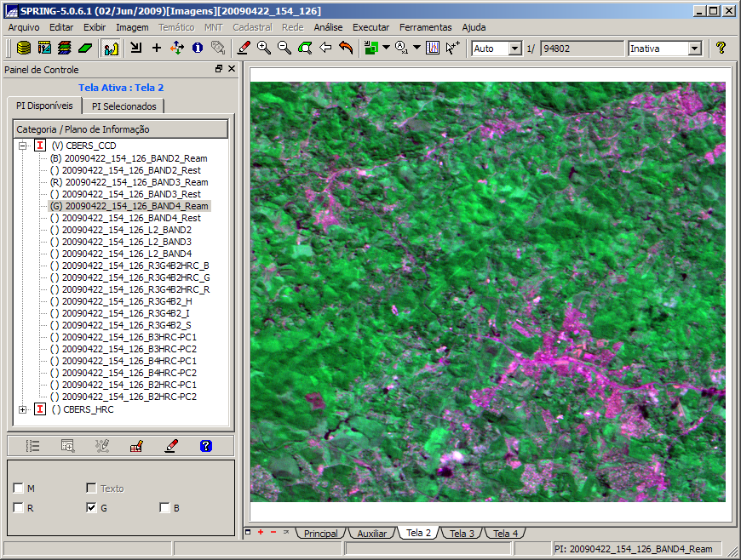Activate the four-arrow pan cursor tool
This screenshot has height=560, width=741.
click(176, 49)
